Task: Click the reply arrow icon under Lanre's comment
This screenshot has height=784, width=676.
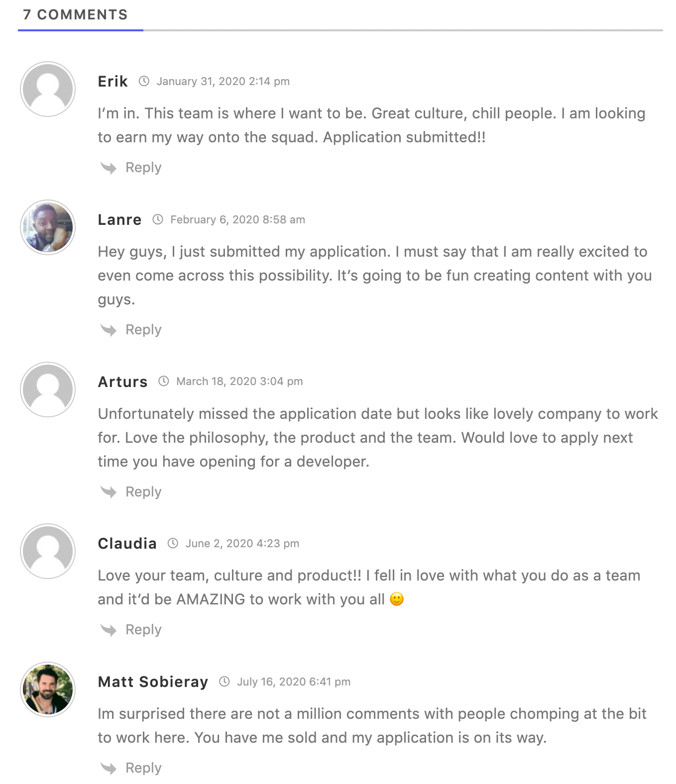Action: click(109, 329)
